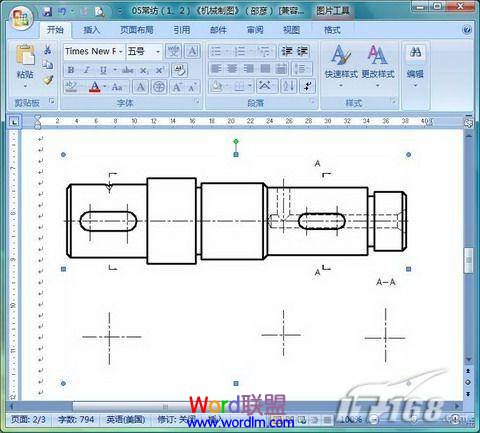The width and height of the screenshot is (480, 433).
Task: Open the Editing binoculars icon
Action: pyautogui.click(x=415, y=52)
